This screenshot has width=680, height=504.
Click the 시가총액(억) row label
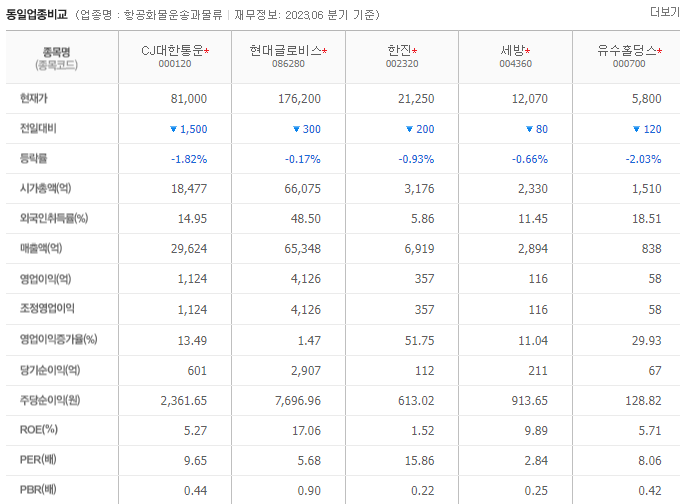tap(45, 188)
